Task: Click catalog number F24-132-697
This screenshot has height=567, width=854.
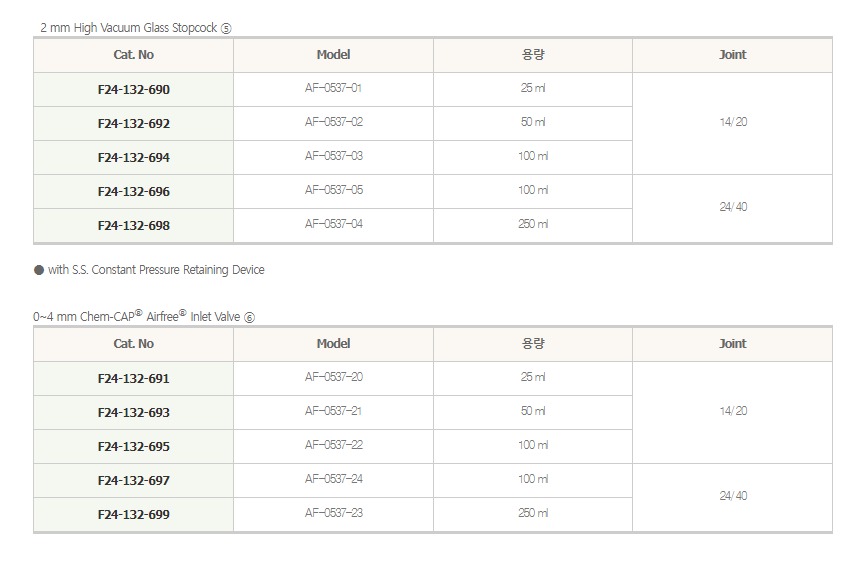Action: pyautogui.click(x=134, y=481)
